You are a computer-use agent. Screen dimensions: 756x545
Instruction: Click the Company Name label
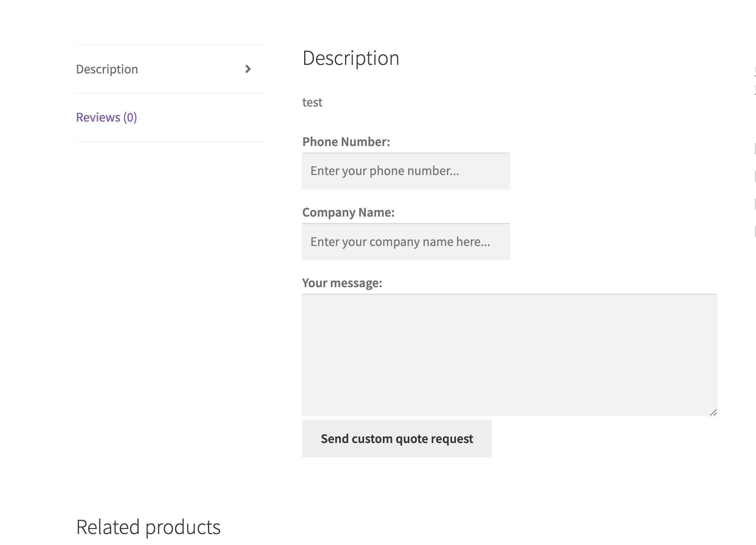click(348, 213)
